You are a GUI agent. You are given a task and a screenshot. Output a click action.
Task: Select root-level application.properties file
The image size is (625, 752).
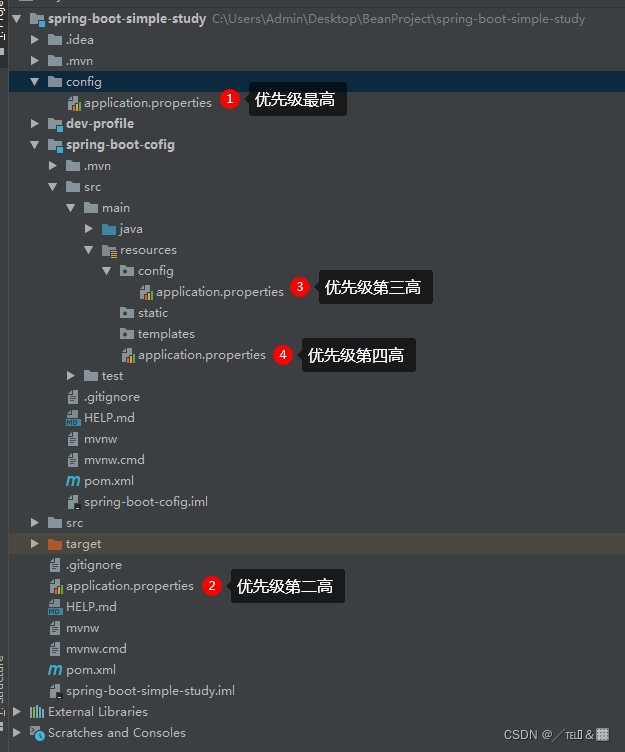click(130, 586)
